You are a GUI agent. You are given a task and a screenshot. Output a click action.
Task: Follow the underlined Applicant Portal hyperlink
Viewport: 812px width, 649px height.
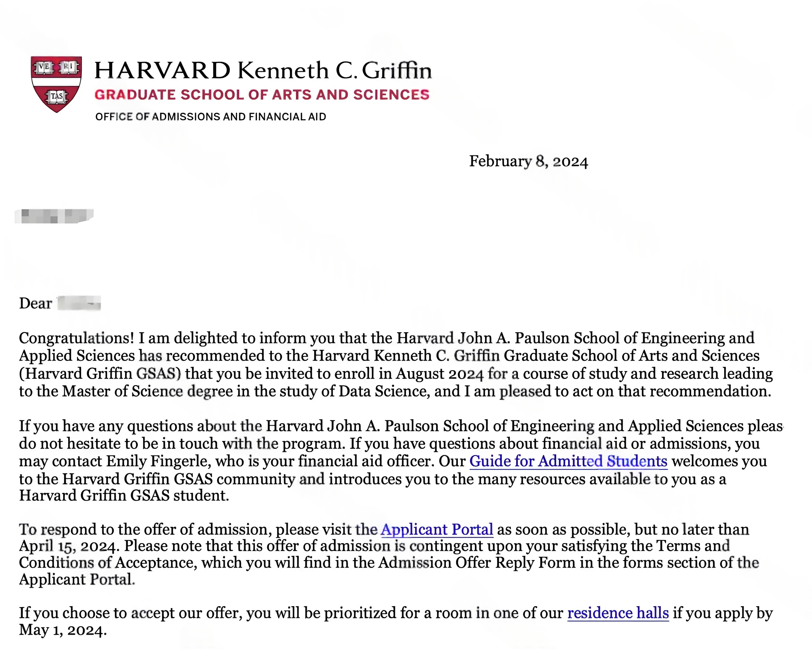coord(437,529)
